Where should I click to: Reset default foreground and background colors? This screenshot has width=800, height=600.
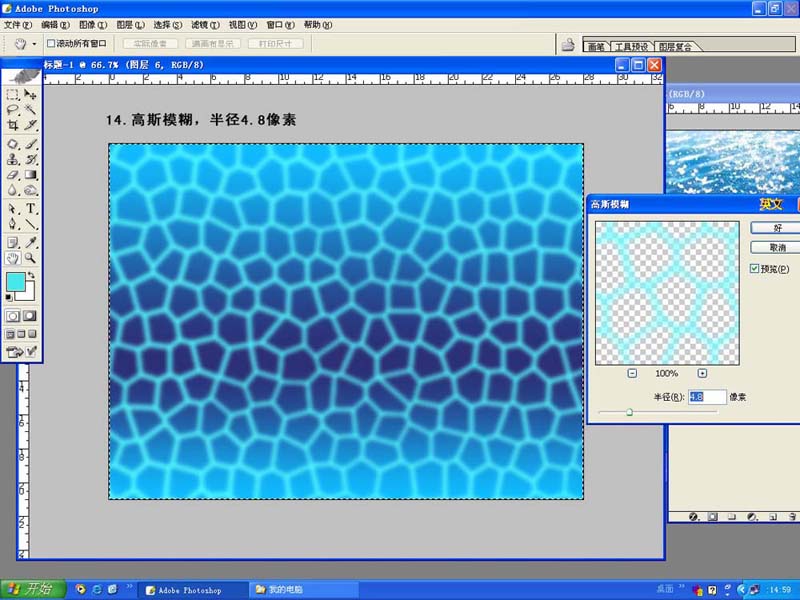click(x=9, y=297)
